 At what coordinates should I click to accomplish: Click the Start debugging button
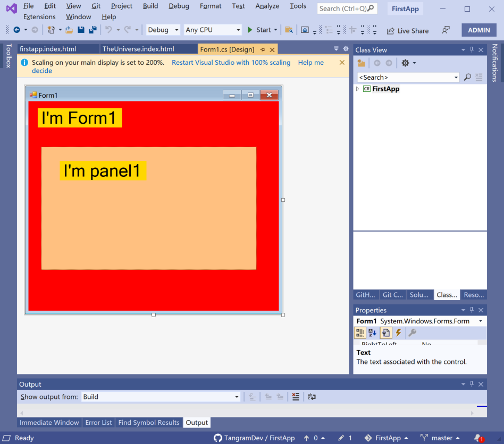[x=259, y=30]
